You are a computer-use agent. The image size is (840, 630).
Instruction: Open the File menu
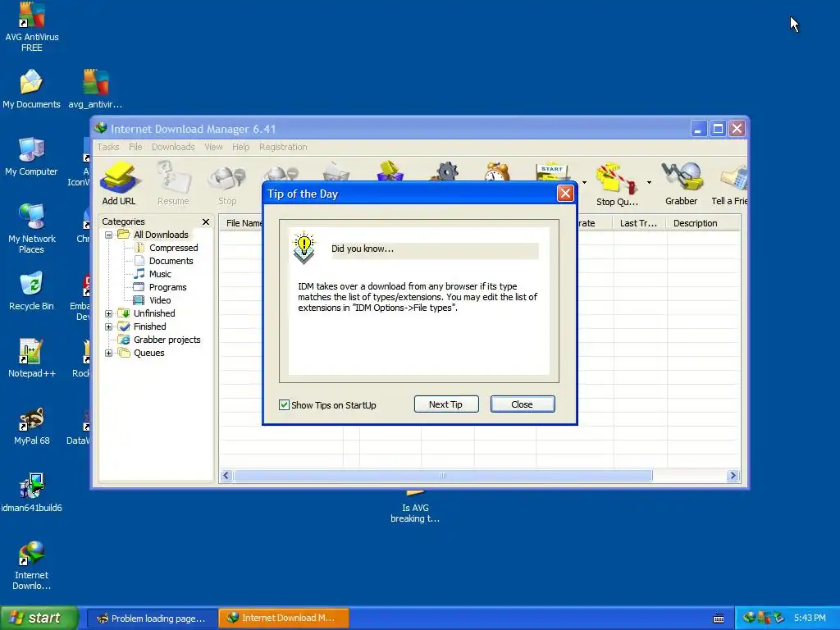(x=135, y=147)
